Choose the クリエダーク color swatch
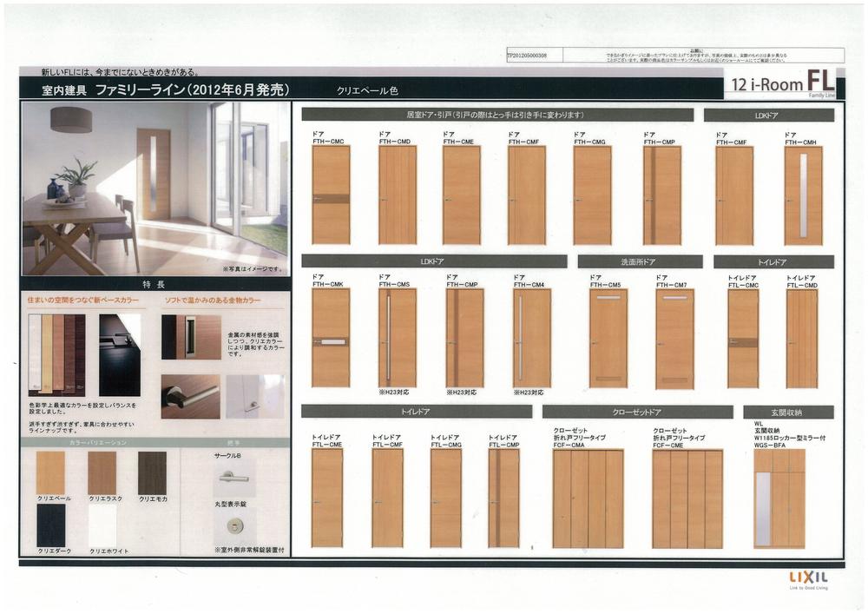Screen dimensions: 868x614 point(50,525)
